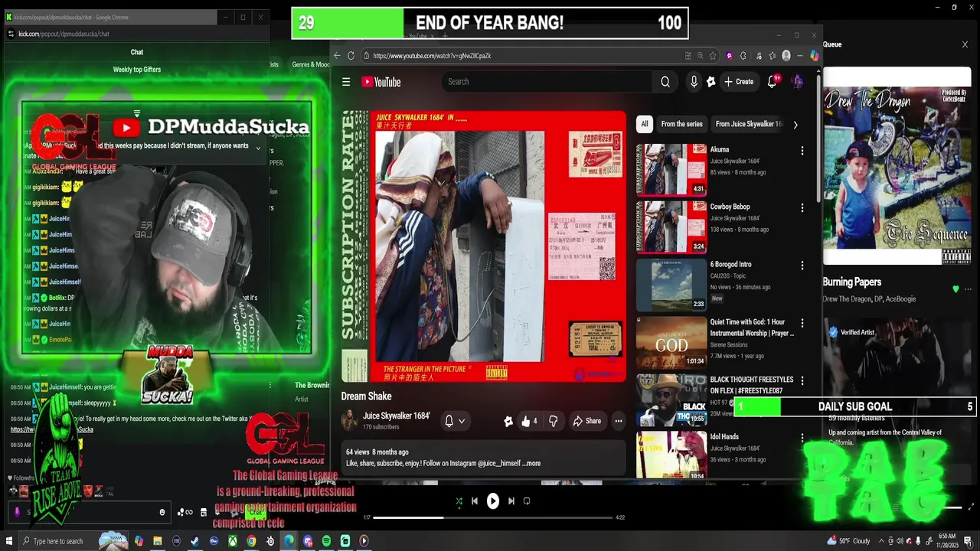Toggle repeat in the music player
This screenshot has width=980, height=551.
527,501
